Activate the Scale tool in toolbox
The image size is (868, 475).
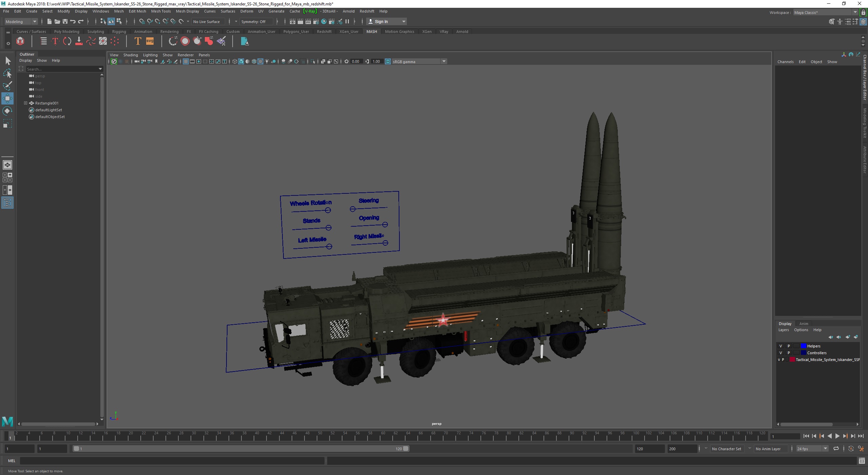pyautogui.click(x=7, y=123)
